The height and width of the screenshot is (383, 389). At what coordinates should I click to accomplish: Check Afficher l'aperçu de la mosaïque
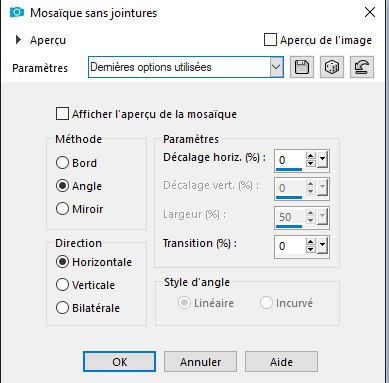[62, 114]
